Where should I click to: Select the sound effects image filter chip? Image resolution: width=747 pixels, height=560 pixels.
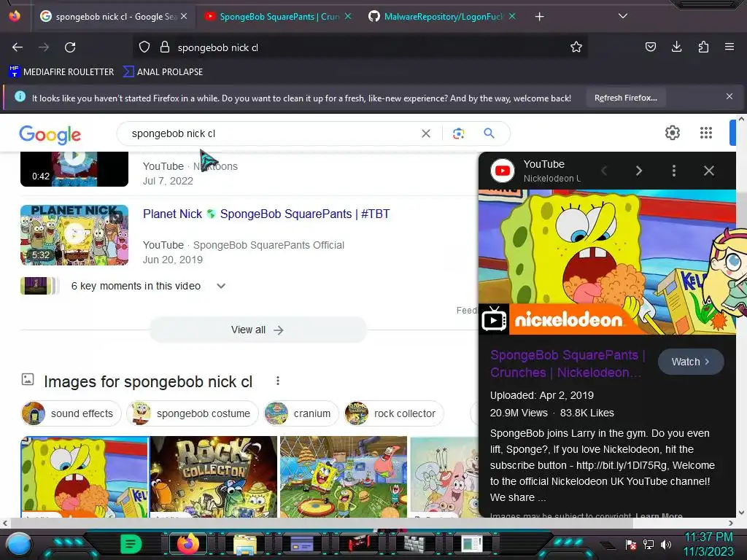click(x=71, y=413)
